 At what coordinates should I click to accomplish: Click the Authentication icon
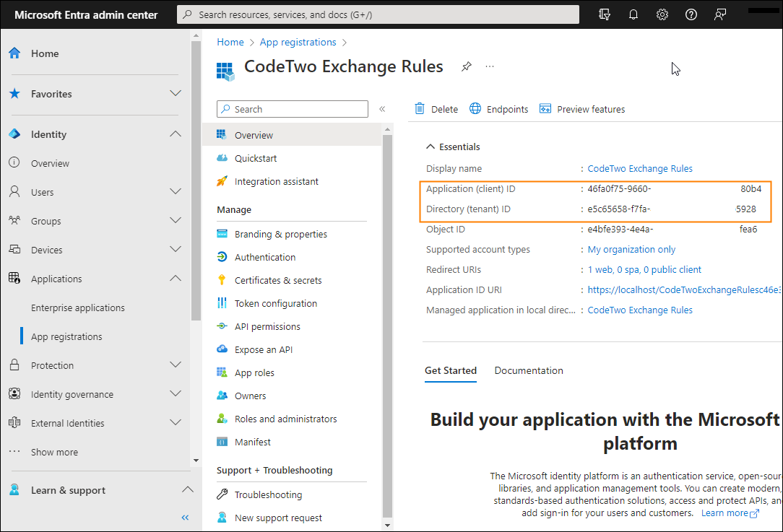tap(222, 257)
